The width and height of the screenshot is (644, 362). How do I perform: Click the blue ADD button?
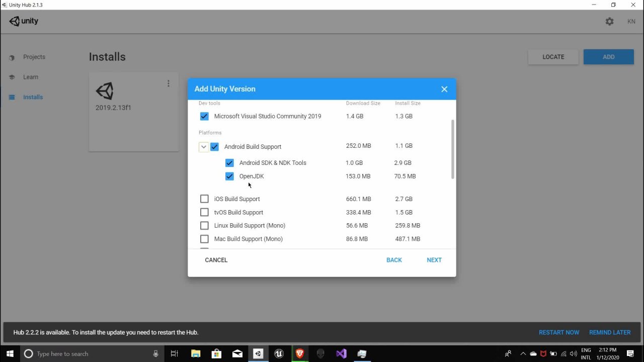click(609, 57)
